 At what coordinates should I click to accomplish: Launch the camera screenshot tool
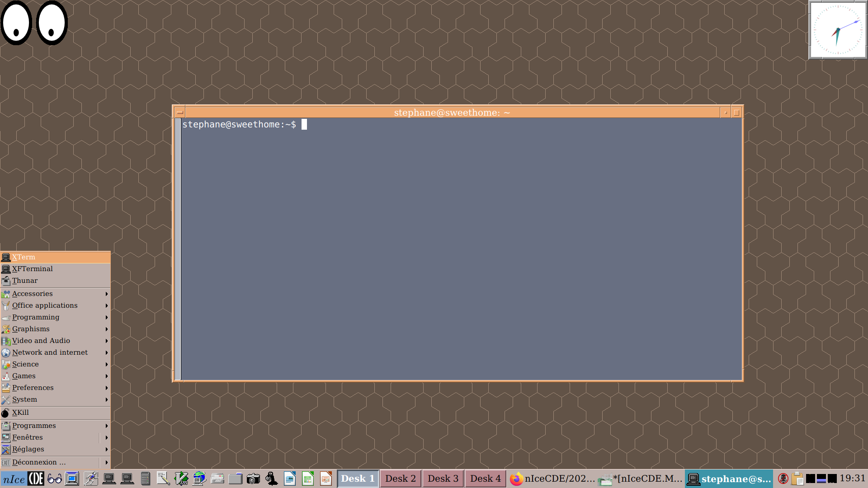[x=254, y=479]
